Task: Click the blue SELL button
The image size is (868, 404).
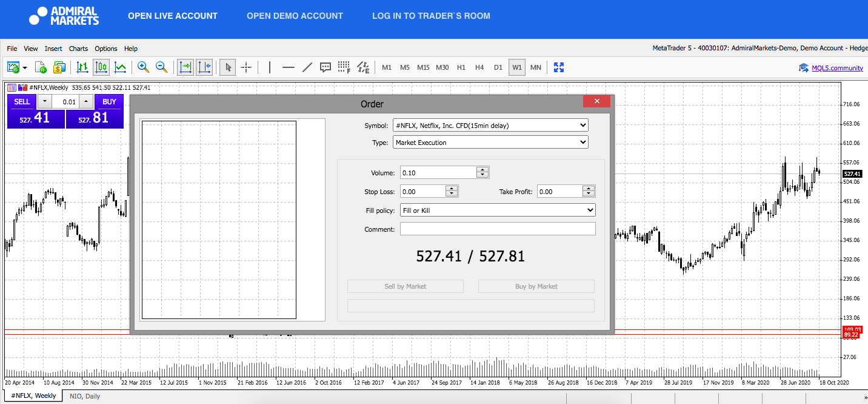Action: click(x=22, y=102)
